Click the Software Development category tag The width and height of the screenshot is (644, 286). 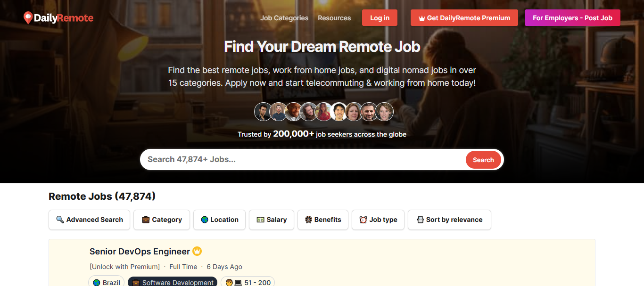[173, 282]
